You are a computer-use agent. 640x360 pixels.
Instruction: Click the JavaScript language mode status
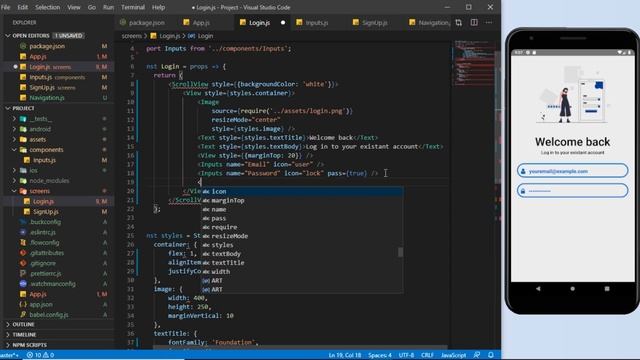[453, 355]
